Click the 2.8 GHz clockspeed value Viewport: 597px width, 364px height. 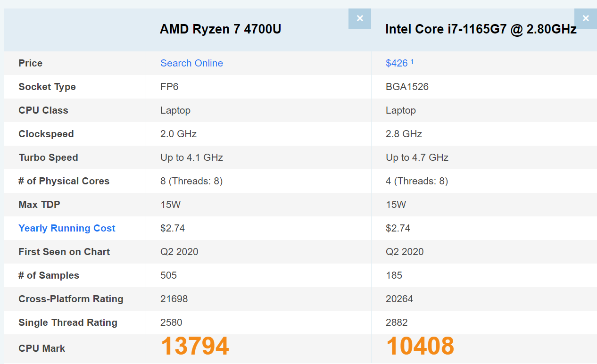[404, 134]
